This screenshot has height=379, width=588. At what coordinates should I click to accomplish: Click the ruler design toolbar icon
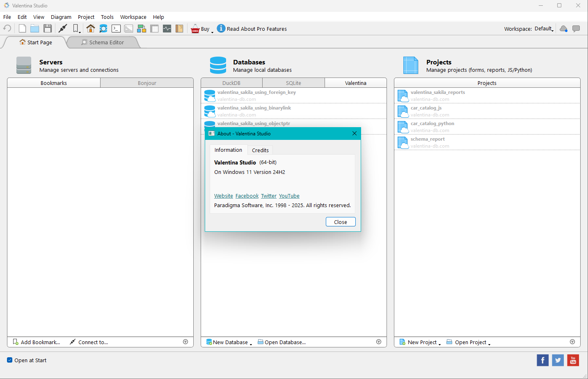tap(129, 28)
